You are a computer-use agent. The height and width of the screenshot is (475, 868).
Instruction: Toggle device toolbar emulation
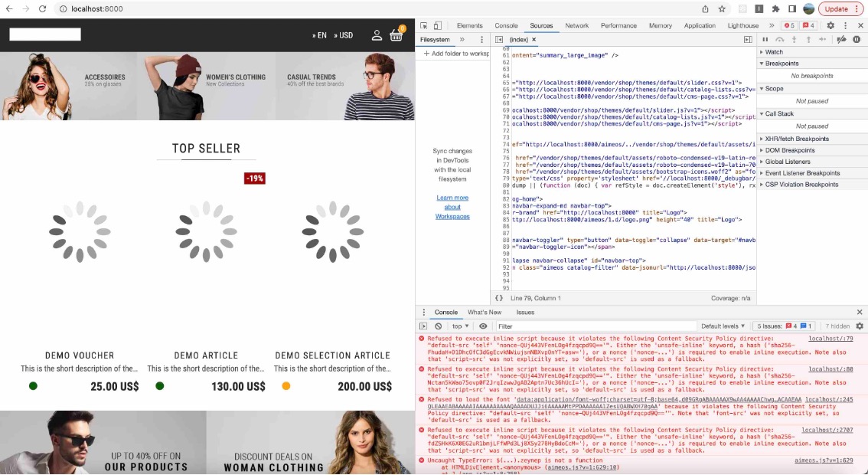tap(437, 25)
